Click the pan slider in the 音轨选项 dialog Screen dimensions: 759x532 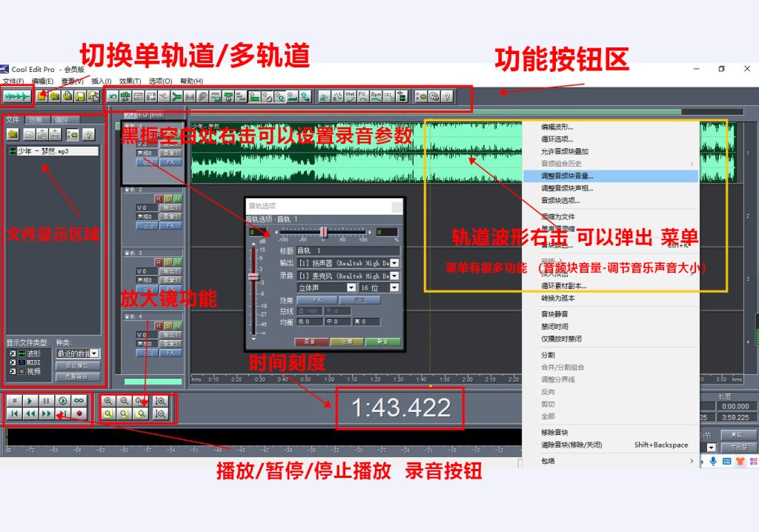(324, 231)
